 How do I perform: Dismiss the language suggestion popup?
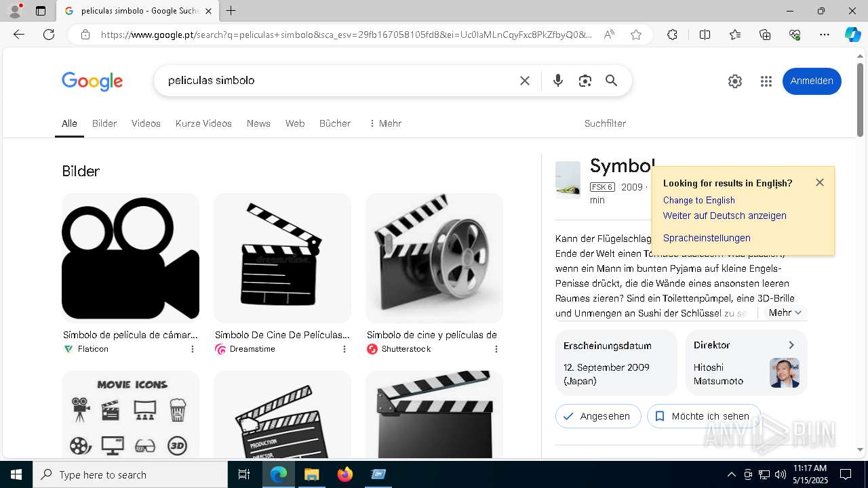[820, 182]
